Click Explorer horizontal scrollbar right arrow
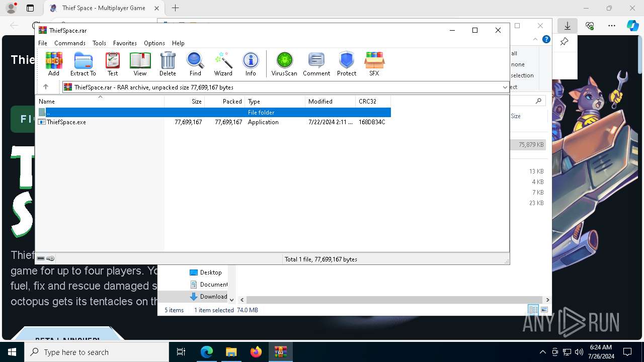The width and height of the screenshot is (644, 362). (547, 300)
